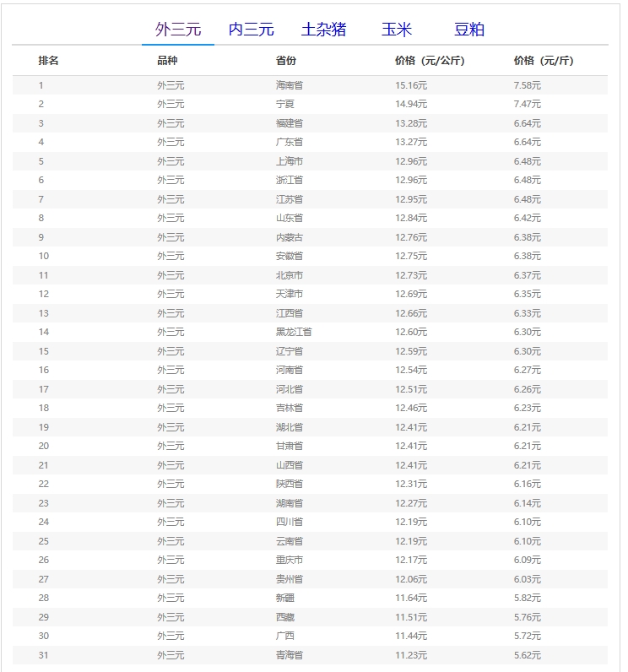
Task: Select the 江西省 province cell
Action: coord(290,313)
